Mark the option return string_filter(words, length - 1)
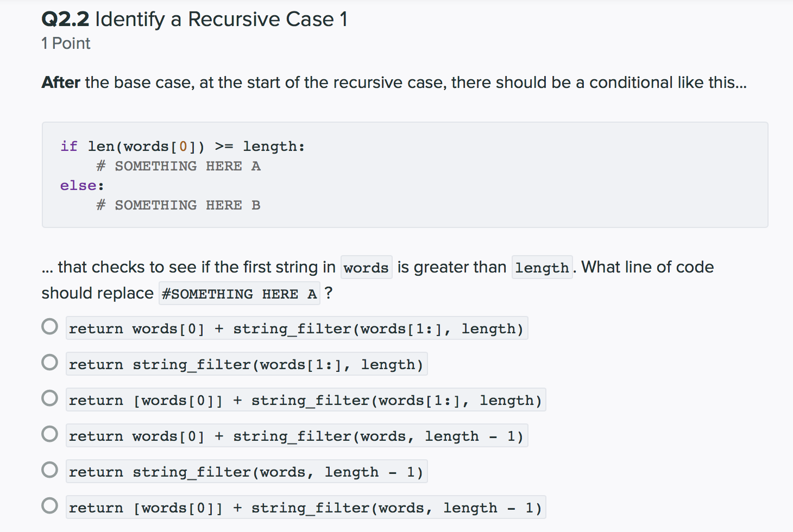This screenshot has width=793, height=532. (49, 470)
